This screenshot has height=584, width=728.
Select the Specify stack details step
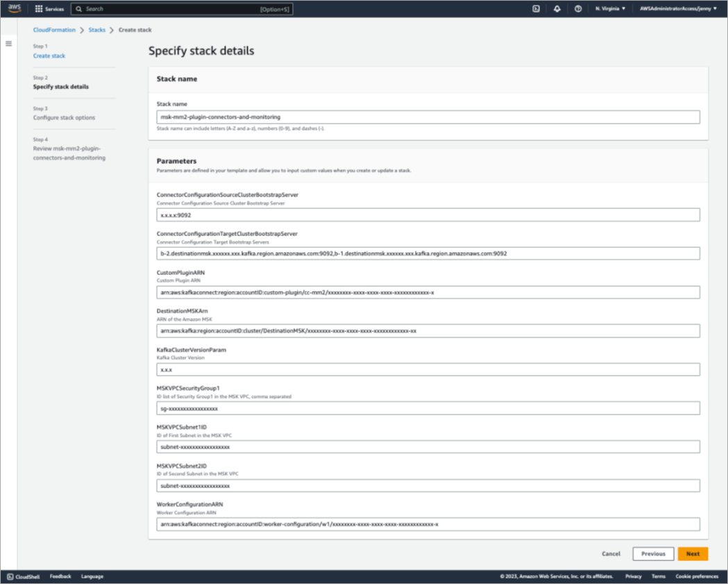coord(60,87)
